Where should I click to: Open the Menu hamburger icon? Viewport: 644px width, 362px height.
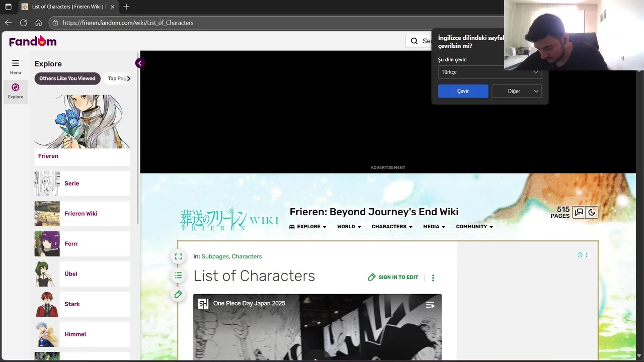tap(16, 63)
